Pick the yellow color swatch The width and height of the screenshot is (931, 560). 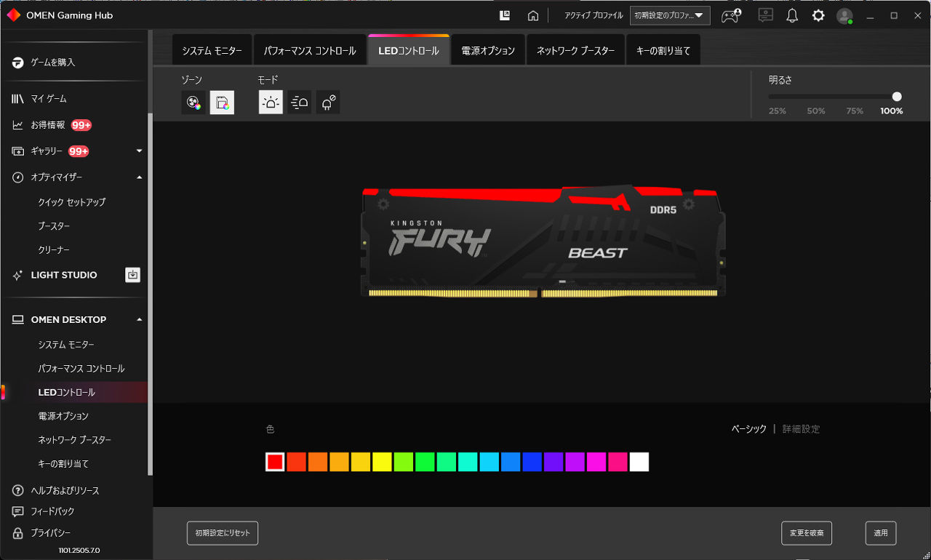pos(382,462)
